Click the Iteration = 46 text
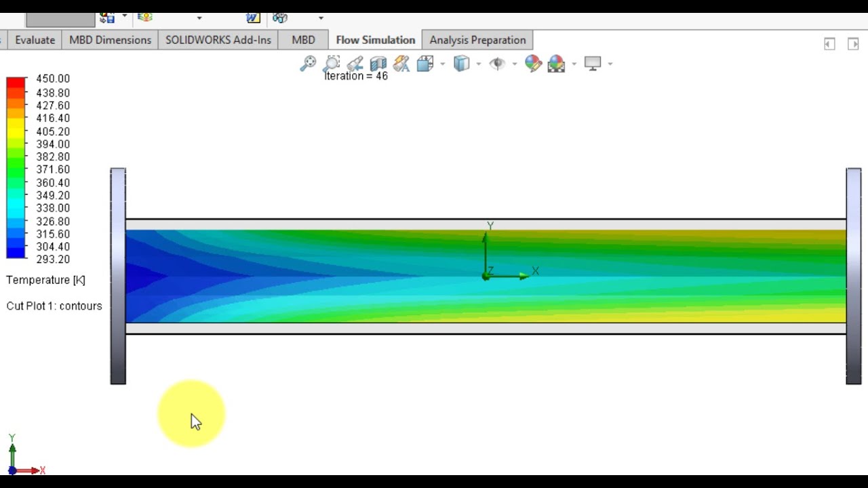 pos(356,76)
